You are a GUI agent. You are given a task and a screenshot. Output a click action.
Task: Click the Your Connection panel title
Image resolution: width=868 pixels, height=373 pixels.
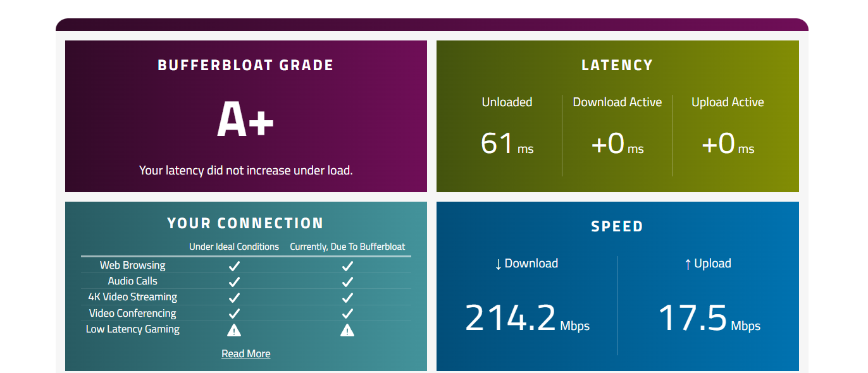coord(245,223)
